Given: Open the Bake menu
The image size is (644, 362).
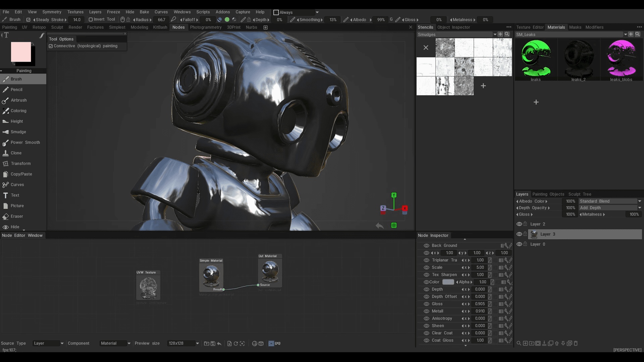Looking at the screenshot, I should pyautogui.click(x=144, y=12).
